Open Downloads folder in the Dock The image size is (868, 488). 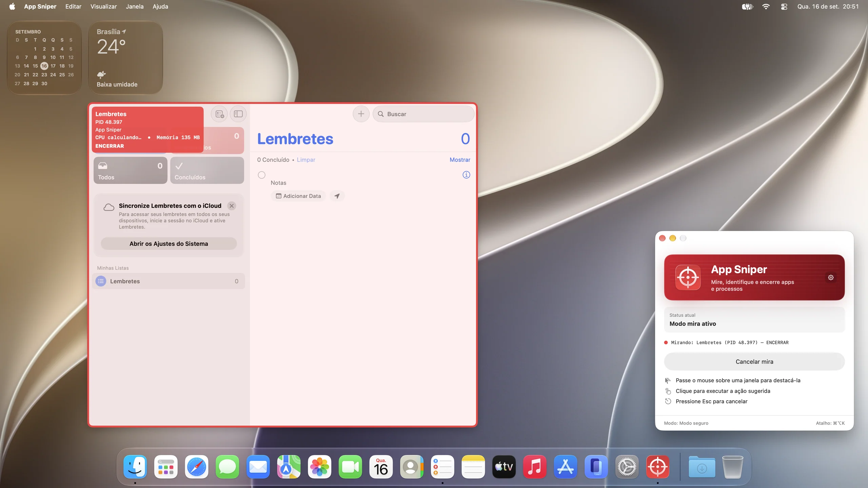pyautogui.click(x=702, y=467)
